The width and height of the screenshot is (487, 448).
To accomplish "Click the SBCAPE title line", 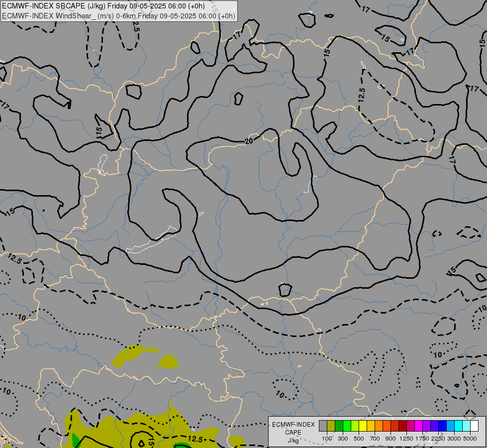I will point(103,6).
